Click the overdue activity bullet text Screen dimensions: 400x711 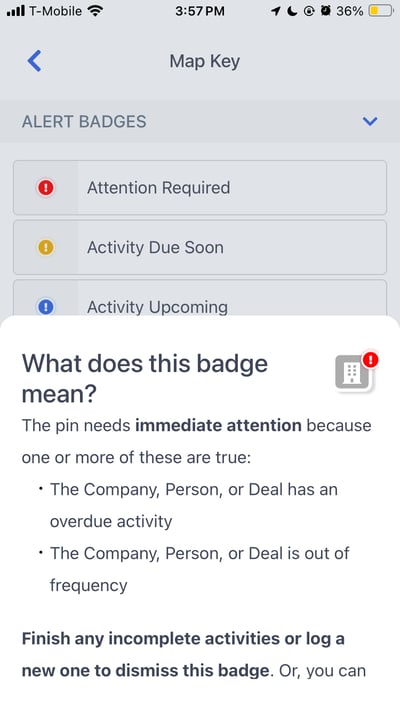pyautogui.click(x=194, y=505)
